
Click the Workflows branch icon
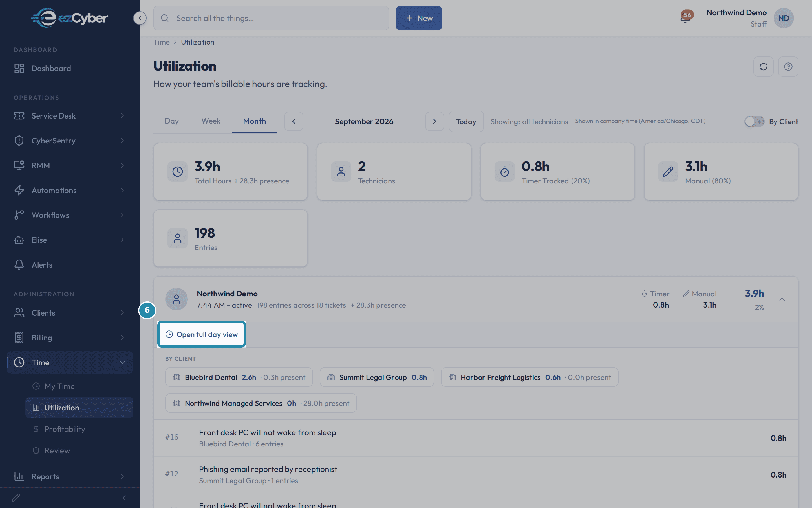point(19,215)
